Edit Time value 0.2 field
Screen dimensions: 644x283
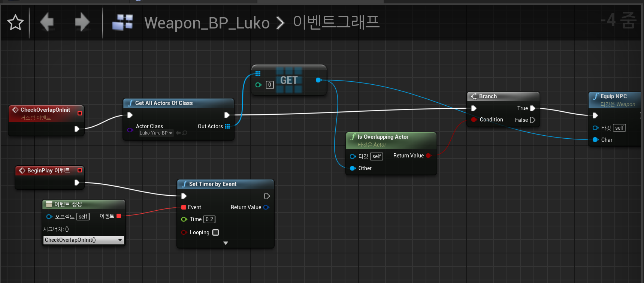tap(209, 219)
